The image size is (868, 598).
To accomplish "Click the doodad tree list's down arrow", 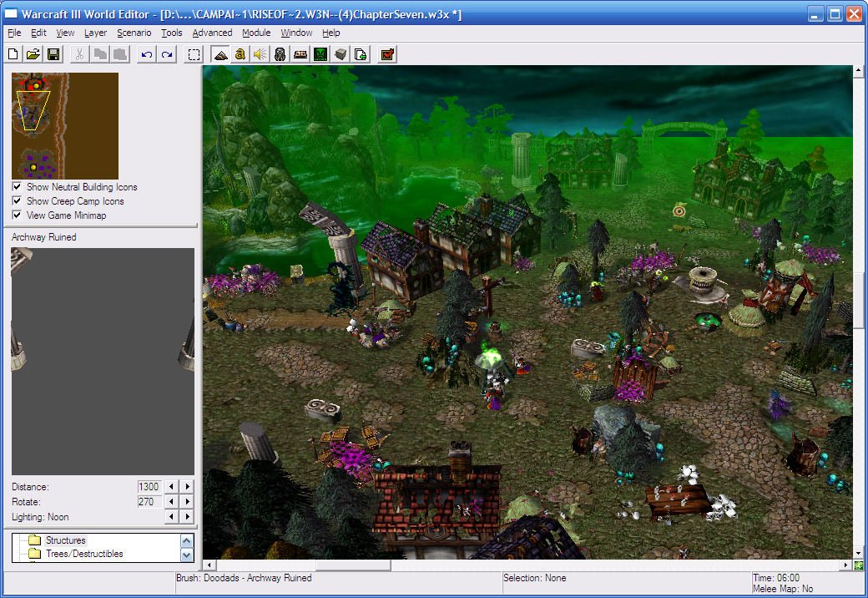I will point(187,555).
